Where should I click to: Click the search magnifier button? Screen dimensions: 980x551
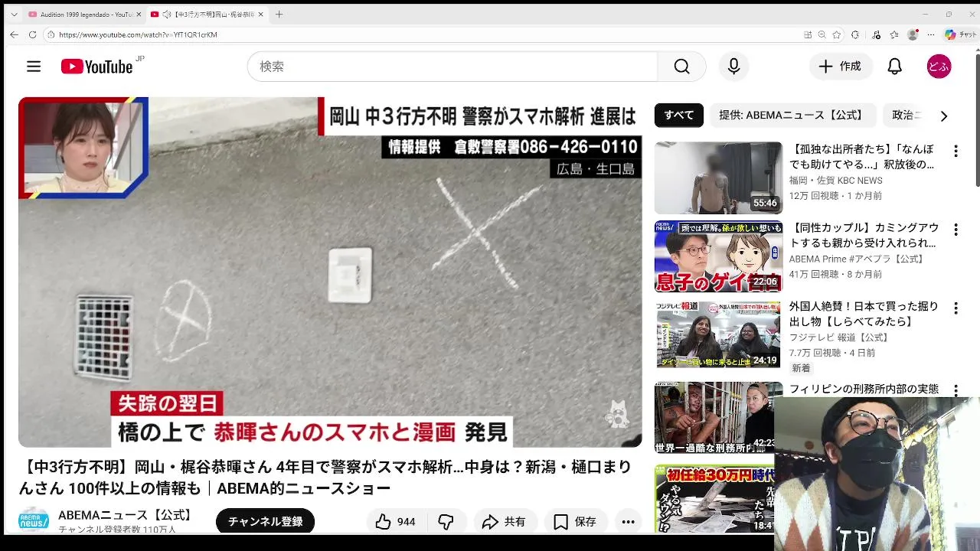[681, 67]
